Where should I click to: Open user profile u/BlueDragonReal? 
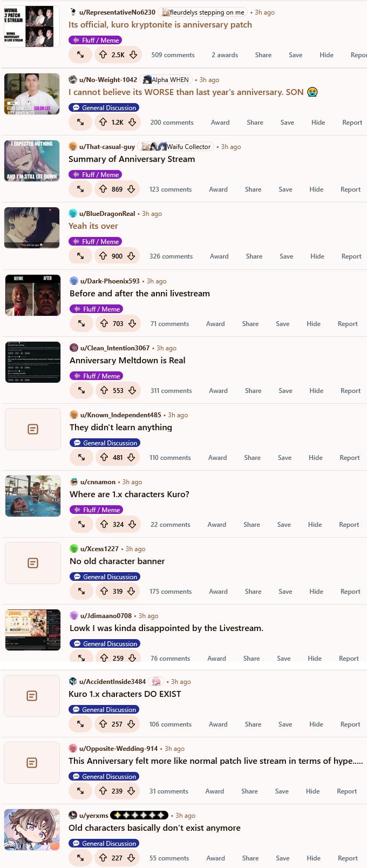[x=107, y=214]
